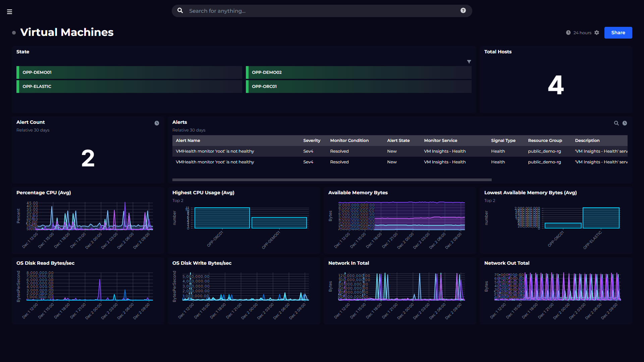Select the OPP-ELASTIC state block
The image size is (644, 362).
(129, 87)
